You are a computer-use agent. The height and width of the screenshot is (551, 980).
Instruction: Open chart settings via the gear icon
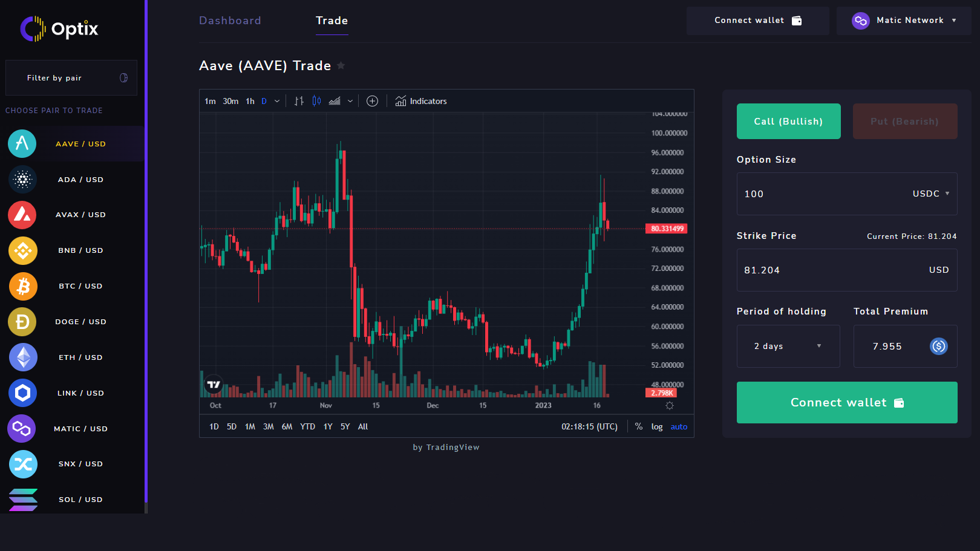pyautogui.click(x=669, y=405)
